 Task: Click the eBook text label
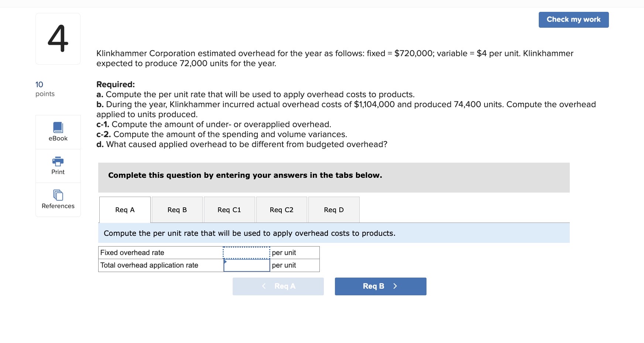(x=58, y=138)
